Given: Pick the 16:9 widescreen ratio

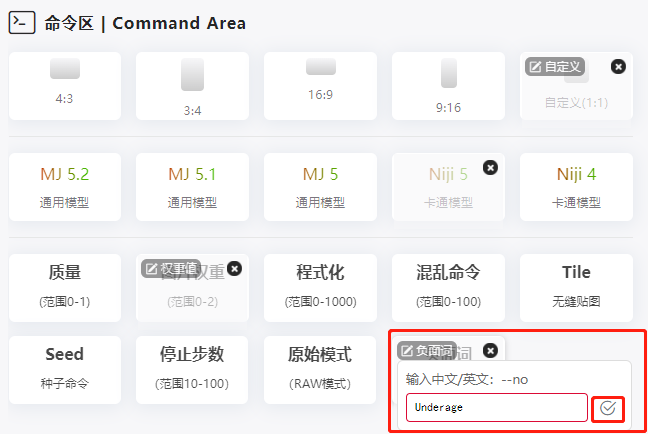Looking at the screenshot, I should 320,85.
